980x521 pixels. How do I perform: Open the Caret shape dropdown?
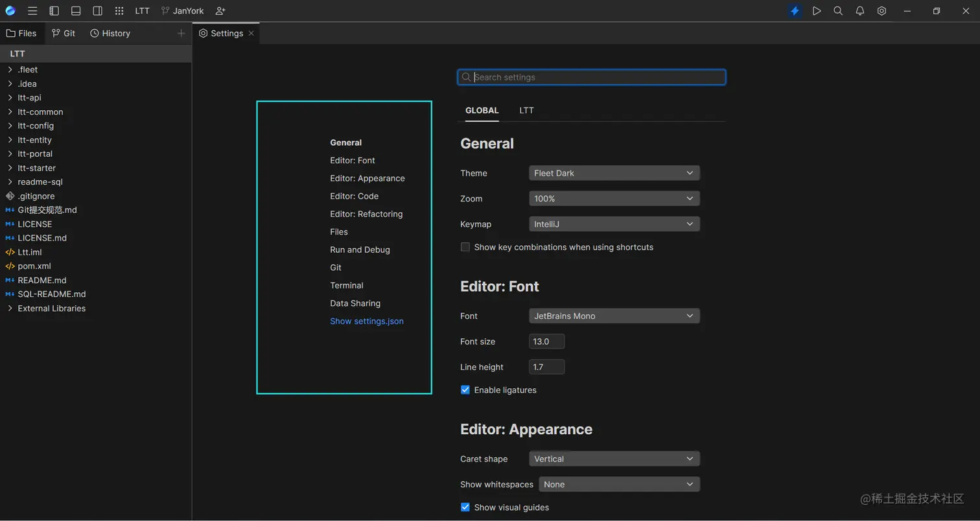614,459
